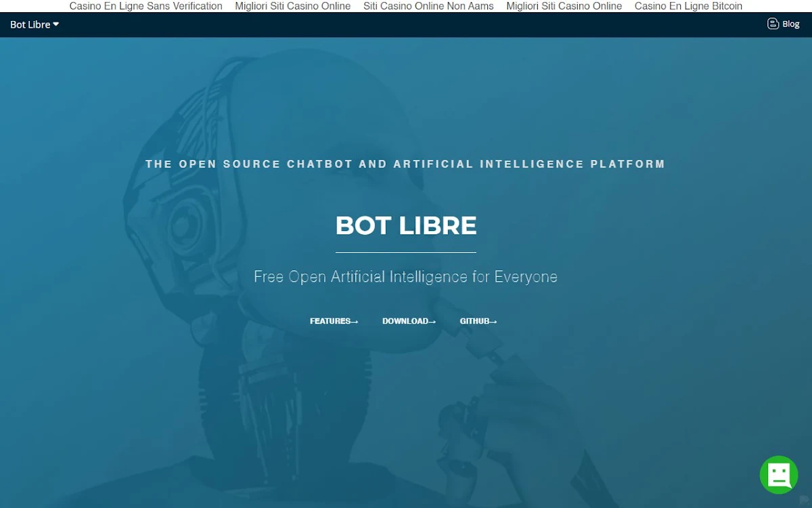
Task: Click the Blogger icon beside Blog
Action: point(773,24)
